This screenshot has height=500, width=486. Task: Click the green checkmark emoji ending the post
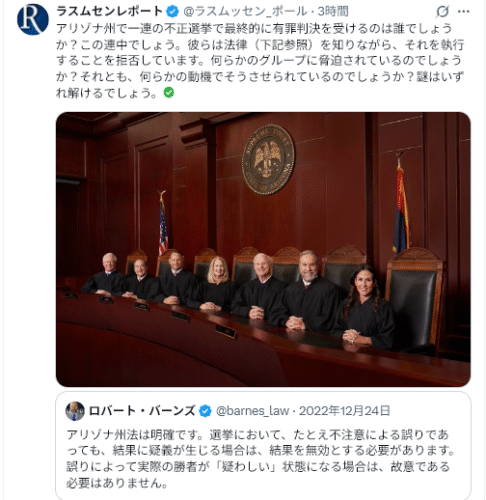click(x=169, y=92)
